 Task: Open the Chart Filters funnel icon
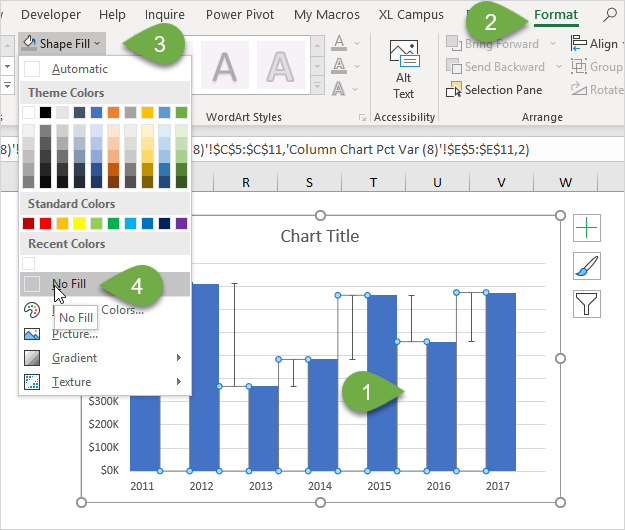[587, 304]
